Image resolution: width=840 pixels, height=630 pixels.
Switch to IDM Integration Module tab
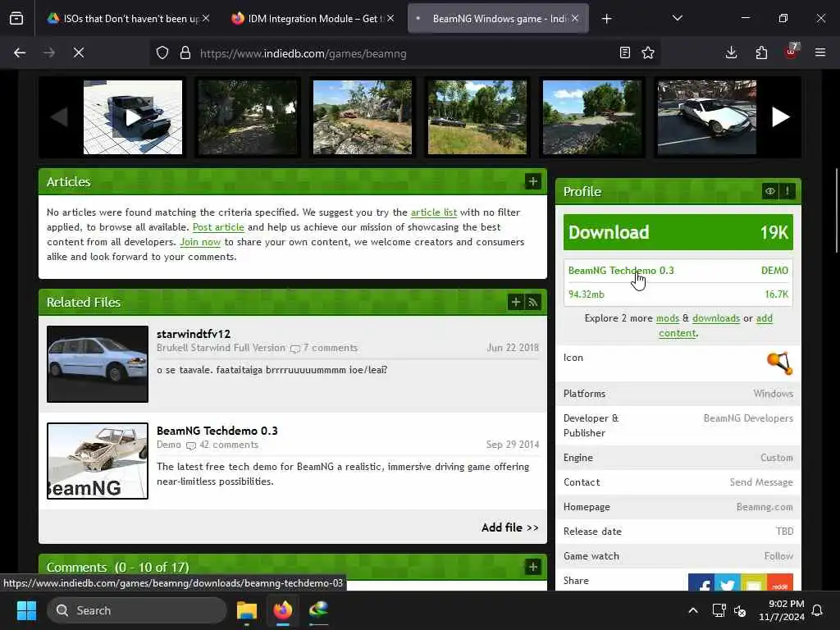click(313, 19)
